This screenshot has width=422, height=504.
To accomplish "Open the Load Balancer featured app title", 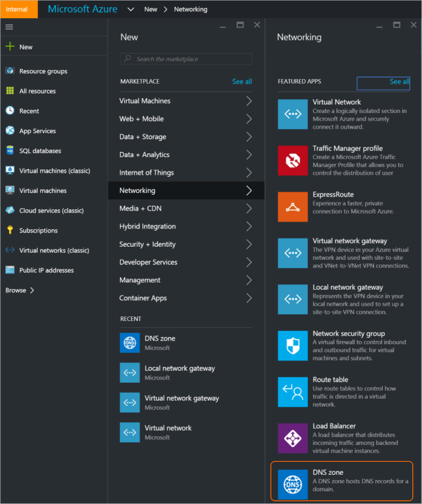I will [x=334, y=426].
